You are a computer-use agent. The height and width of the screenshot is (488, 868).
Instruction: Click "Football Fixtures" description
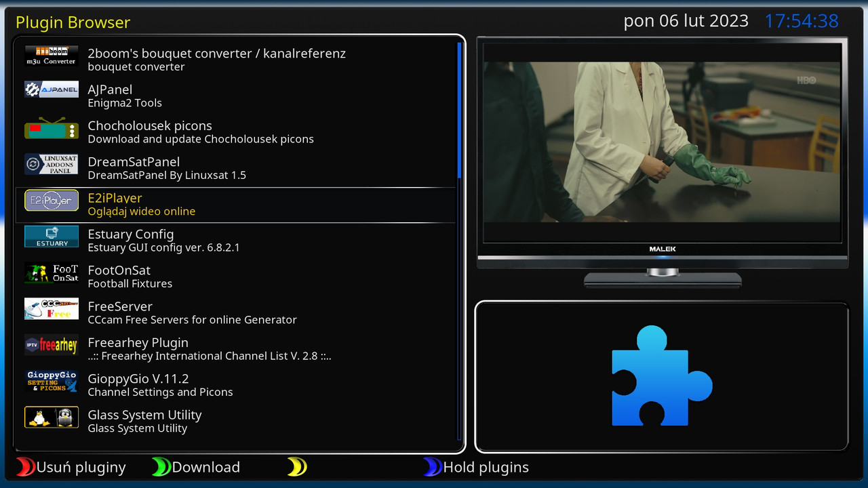point(130,284)
